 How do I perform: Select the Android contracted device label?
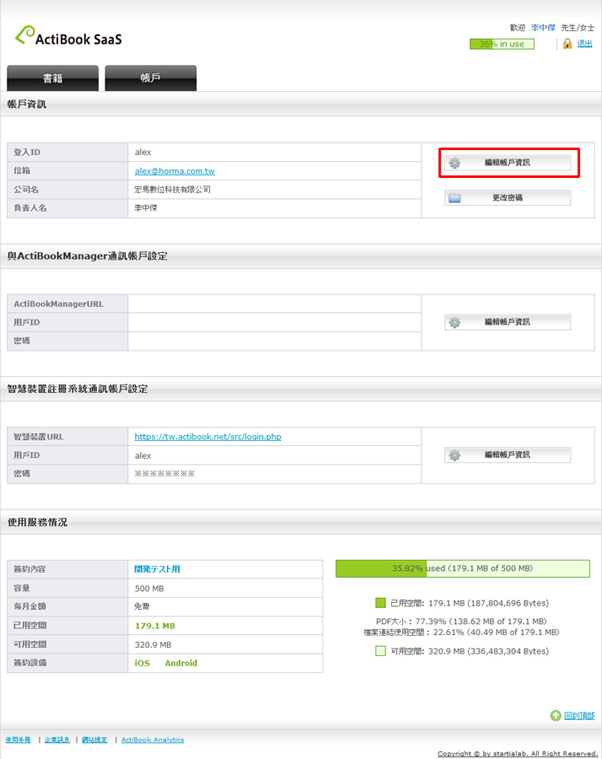[x=181, y=663]
